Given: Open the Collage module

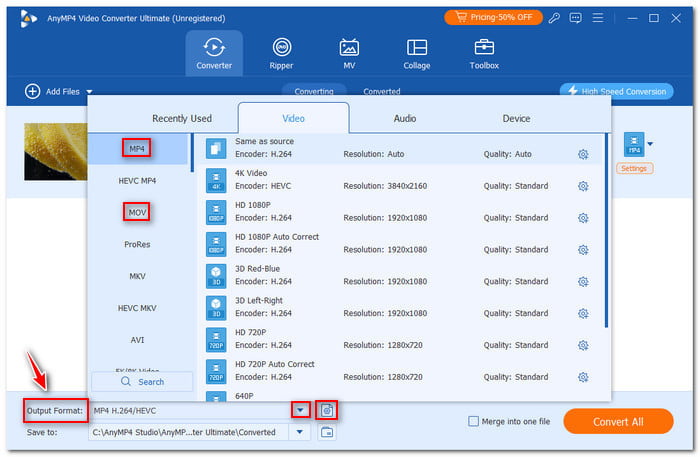Looking at the screenshot, I should point(417,54).
